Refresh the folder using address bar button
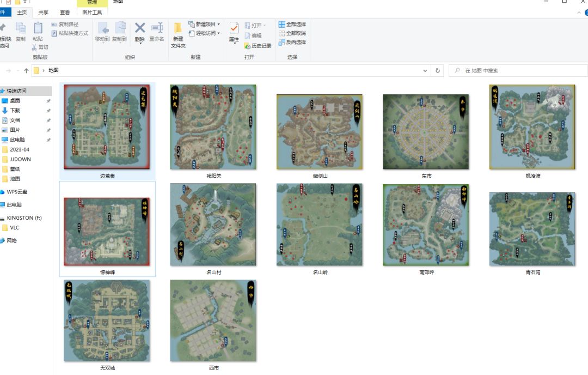This screenshot has width=588, height=375. point(438,71)
